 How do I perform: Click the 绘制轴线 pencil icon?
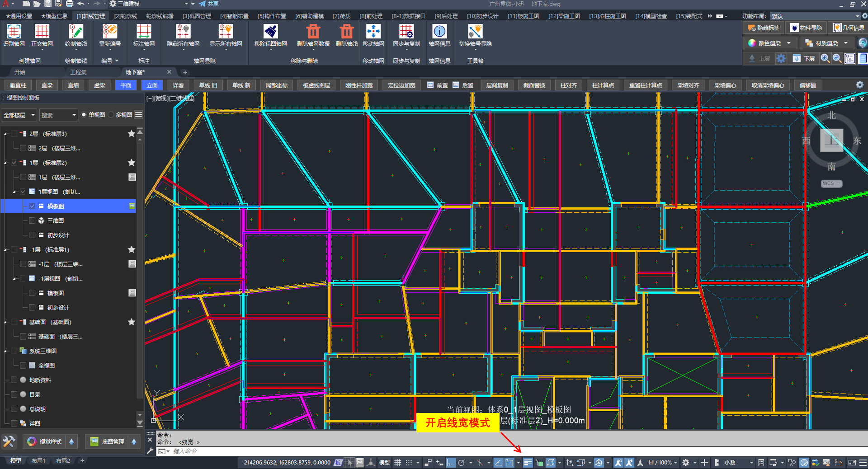click(x=75, y=33)
